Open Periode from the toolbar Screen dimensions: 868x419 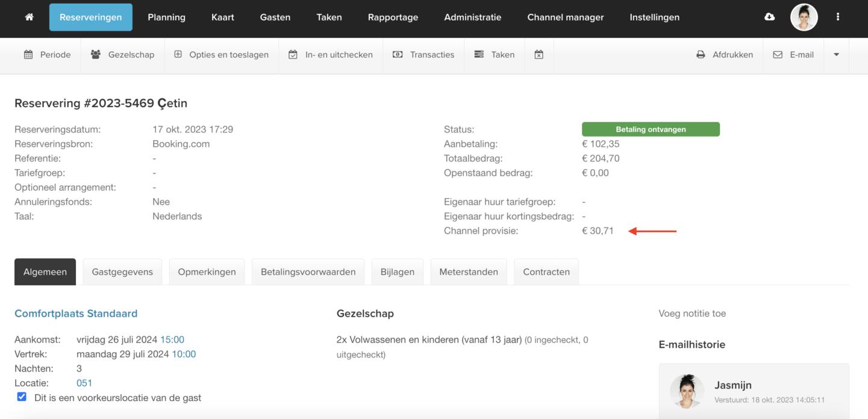(47, 55)
